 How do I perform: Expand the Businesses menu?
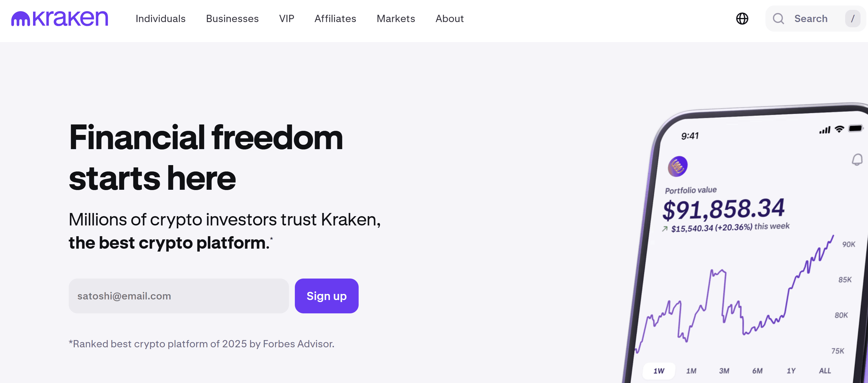click(232, 19)
